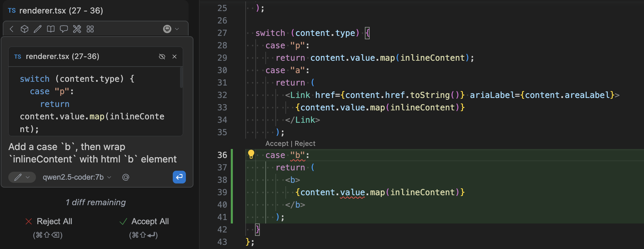Click the inline Reject link above line 36
The image size is (644, 249).
tap(305, 143)
